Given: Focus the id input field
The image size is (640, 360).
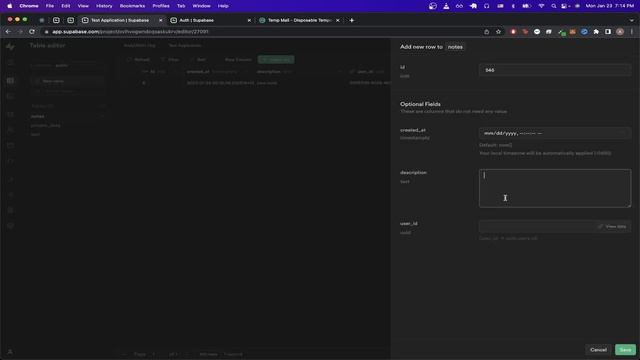Looking at the screenshot, I should [555, 70].
